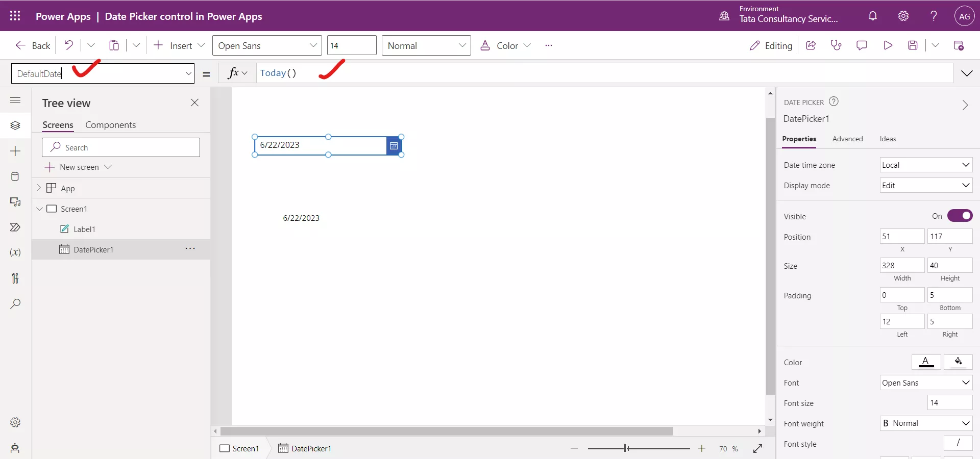980x459 pixels.
Task: Open the Variables panel
Action: click(x=15, y=252)
